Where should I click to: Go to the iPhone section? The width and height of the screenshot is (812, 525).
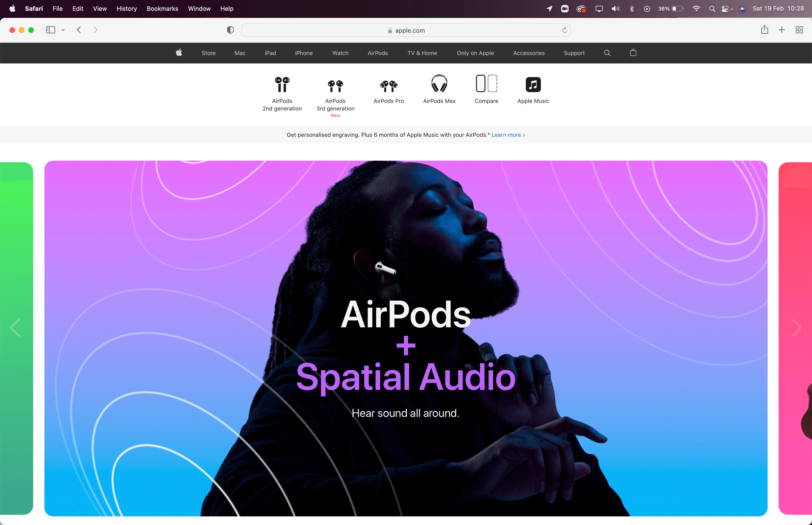pos(304,53)
